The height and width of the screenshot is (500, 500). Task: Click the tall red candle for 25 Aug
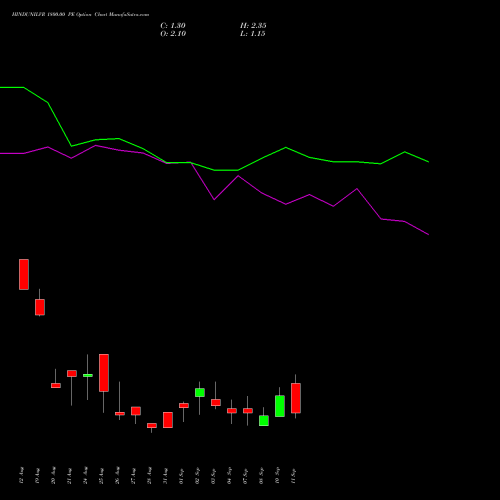(x=104, y=373)
